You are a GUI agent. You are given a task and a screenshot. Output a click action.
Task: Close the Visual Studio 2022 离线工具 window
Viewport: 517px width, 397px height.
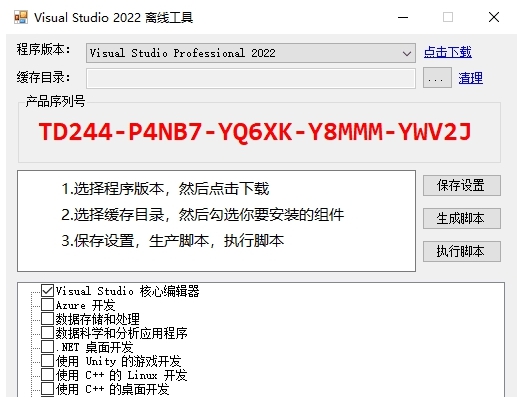click(x=494, y=17)
